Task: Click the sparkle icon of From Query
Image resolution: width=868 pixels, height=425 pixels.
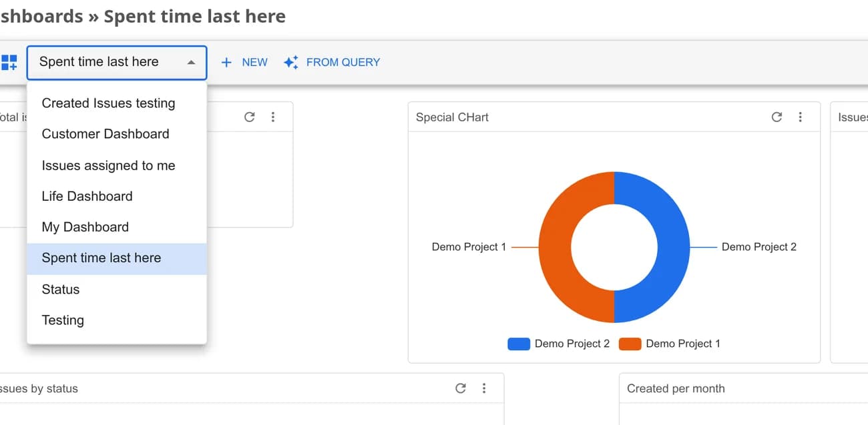Action: point(290,62)
